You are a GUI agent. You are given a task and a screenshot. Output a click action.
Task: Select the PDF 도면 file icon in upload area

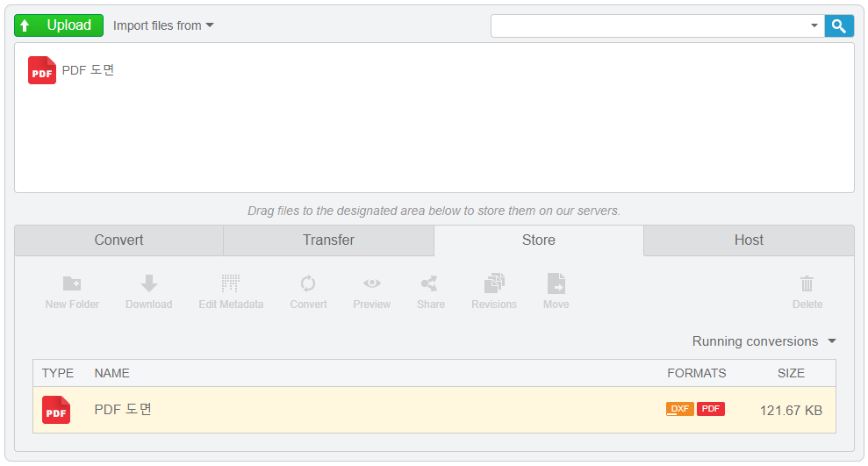[42, 70]
